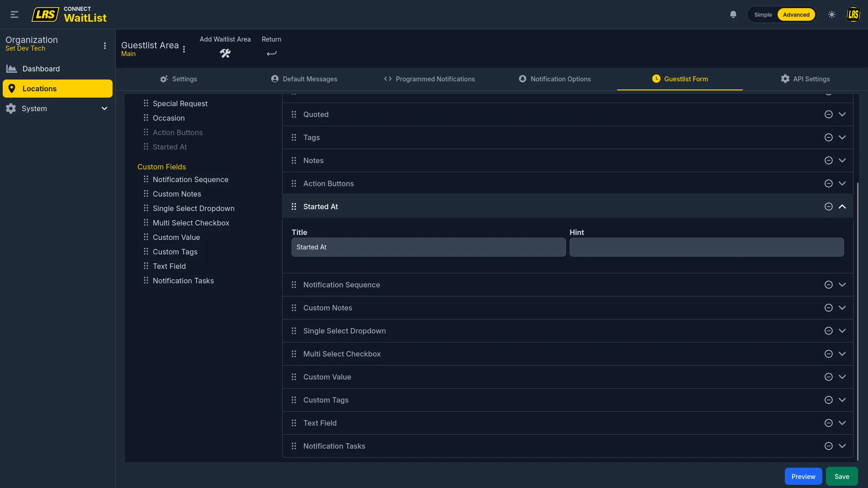Select Multi Select Checkbox in the custom fields list

191,223
